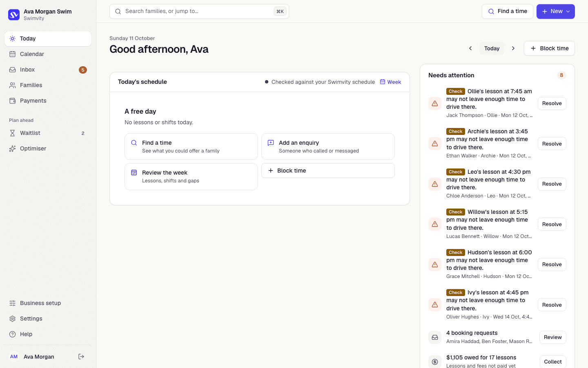The height and width of the screenshot is (368, 588).
Task: Open the Review the week card
Action: pyautogui.click(x=191, y=177)
